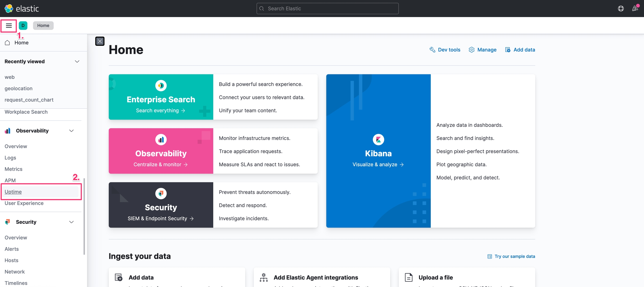Open Workplace Search in sidebar
644x287 pixels.
[26, 112]
